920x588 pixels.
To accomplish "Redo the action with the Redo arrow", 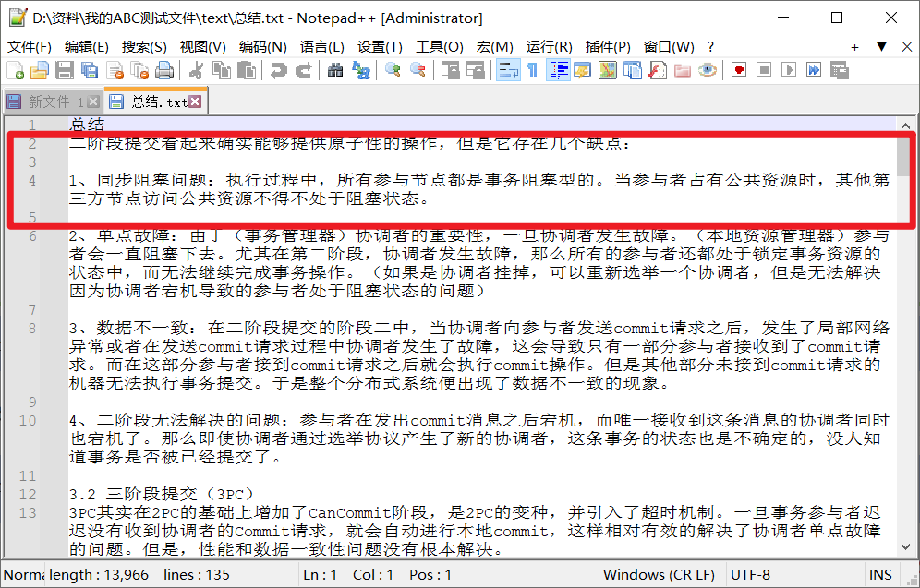I will coord(303,70).
